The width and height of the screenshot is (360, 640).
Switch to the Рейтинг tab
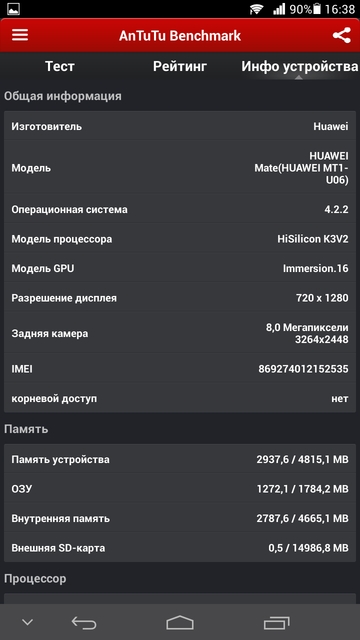(180, 66)
